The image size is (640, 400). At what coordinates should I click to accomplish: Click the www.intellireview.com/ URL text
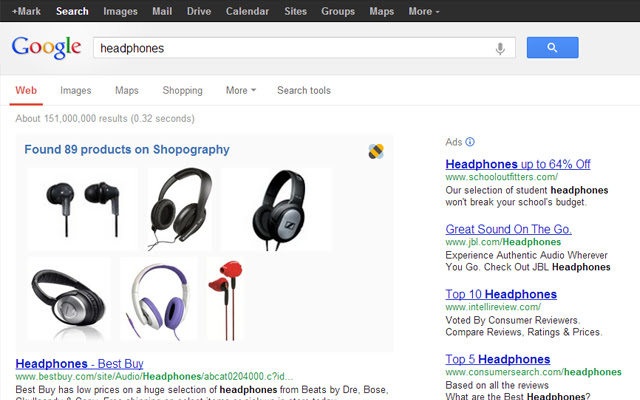click(x=493, y=307)
